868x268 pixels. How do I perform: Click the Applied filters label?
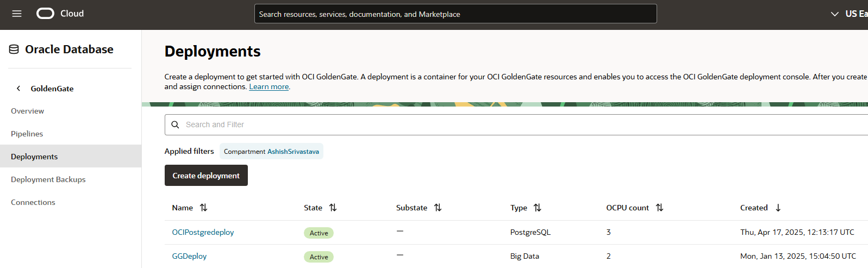pyautogui.click(x=189, y=151)
